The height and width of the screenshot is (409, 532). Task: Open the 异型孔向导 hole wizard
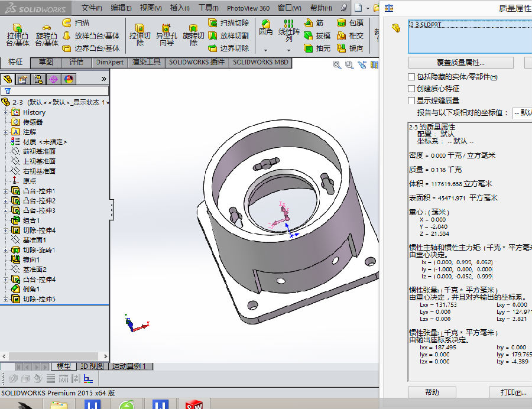[x=166, y=33]
